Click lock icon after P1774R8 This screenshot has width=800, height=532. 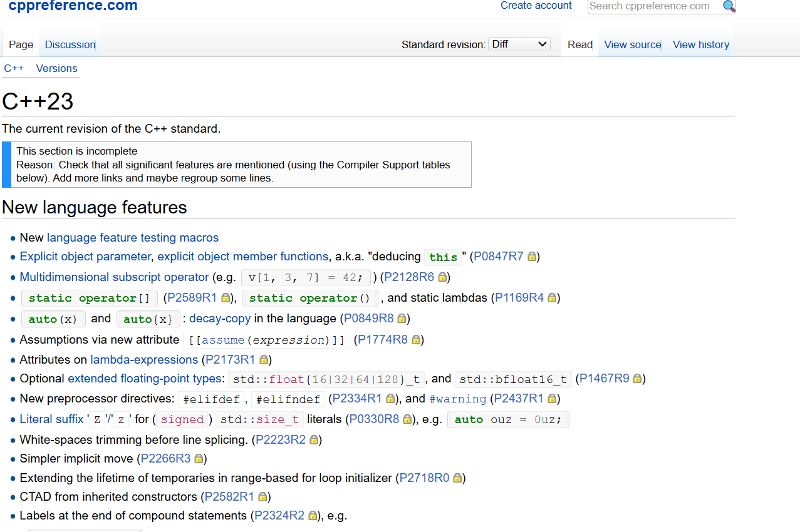416,340
